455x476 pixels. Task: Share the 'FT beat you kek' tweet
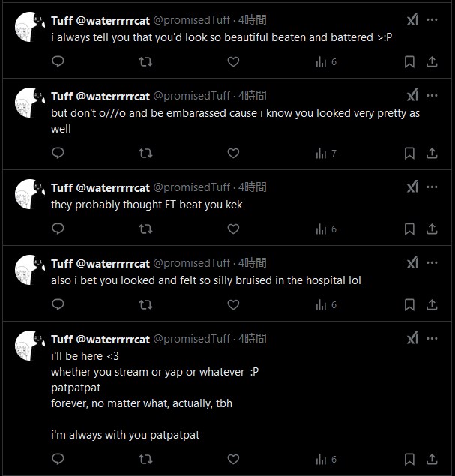pos(432,229)
